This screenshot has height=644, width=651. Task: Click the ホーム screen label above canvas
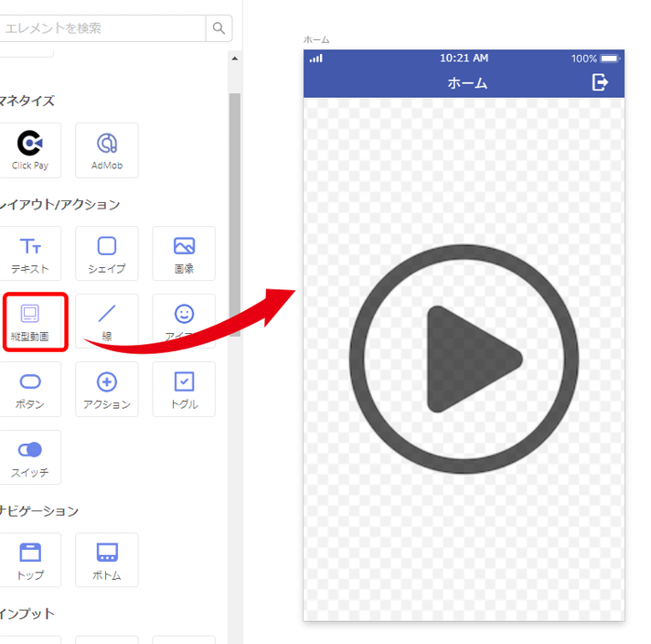[316, 40]
